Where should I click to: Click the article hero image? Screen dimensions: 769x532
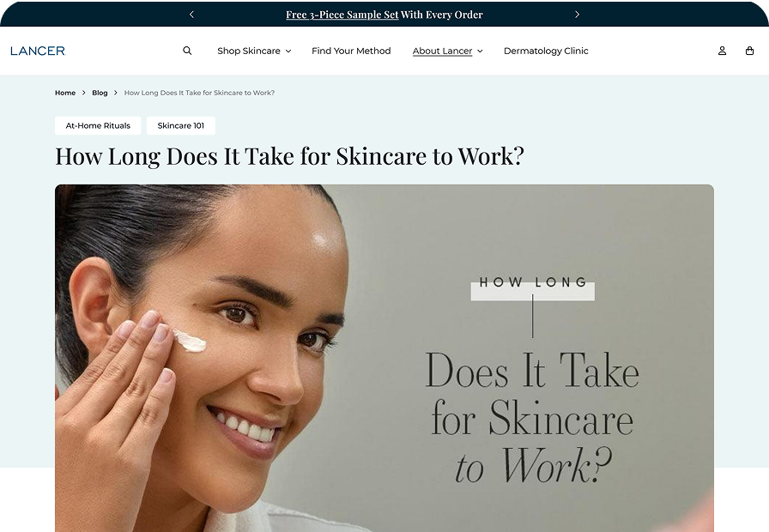pyautogui.click(x=384, y=358)
